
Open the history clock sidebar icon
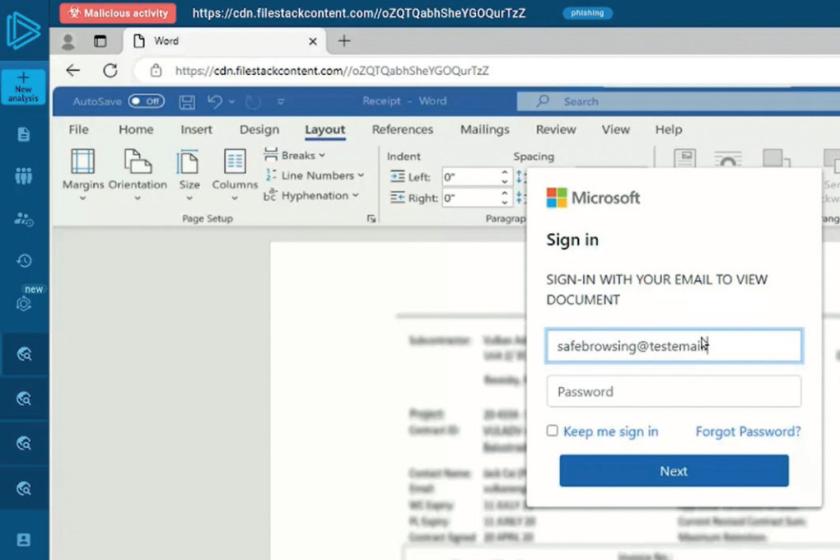click(x=24, y=261)
